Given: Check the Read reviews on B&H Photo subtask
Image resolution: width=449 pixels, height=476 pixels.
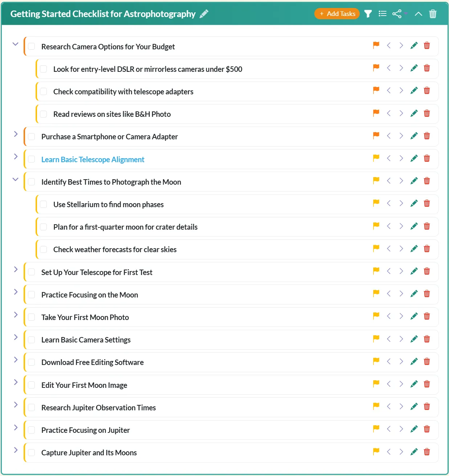Looking at the screenshot, I should 44,114.
